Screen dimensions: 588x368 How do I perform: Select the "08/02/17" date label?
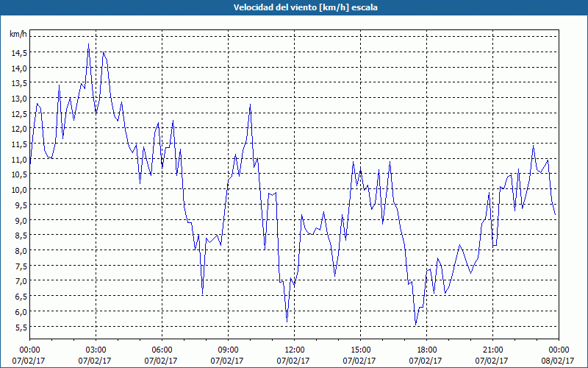tap(558, 361)
